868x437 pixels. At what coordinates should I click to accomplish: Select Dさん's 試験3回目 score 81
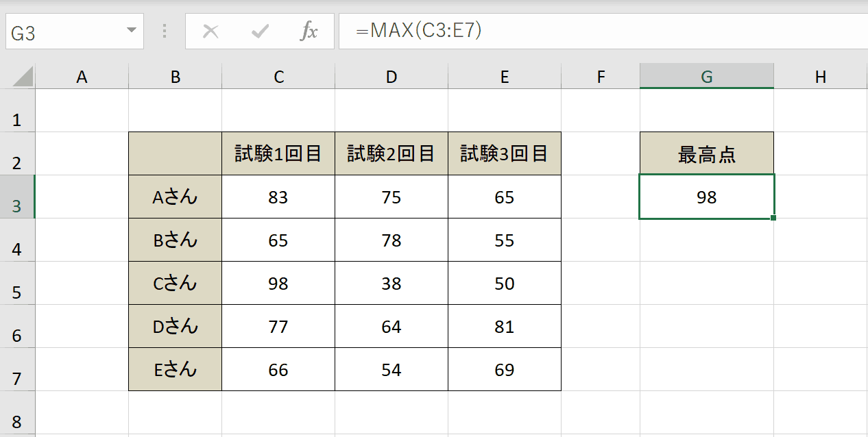[505, 326]
